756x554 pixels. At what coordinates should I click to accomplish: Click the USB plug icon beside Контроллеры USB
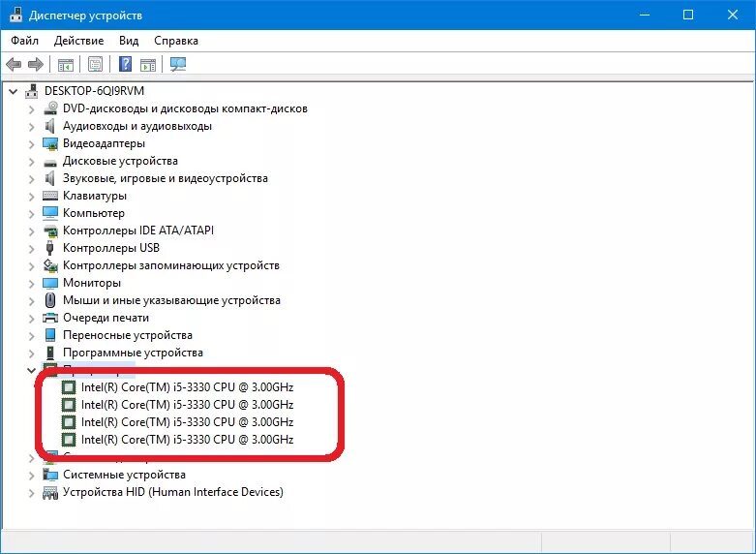tap(49, 248)
